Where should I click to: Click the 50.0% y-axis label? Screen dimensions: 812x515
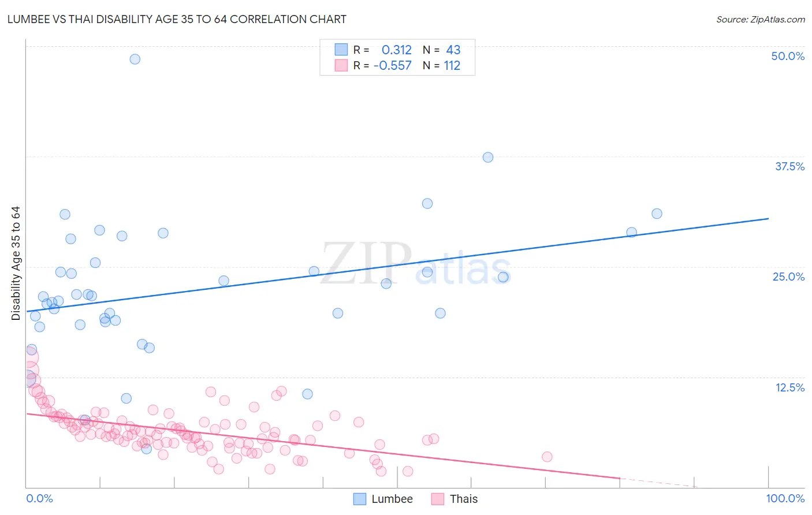[x=788, y=56]
